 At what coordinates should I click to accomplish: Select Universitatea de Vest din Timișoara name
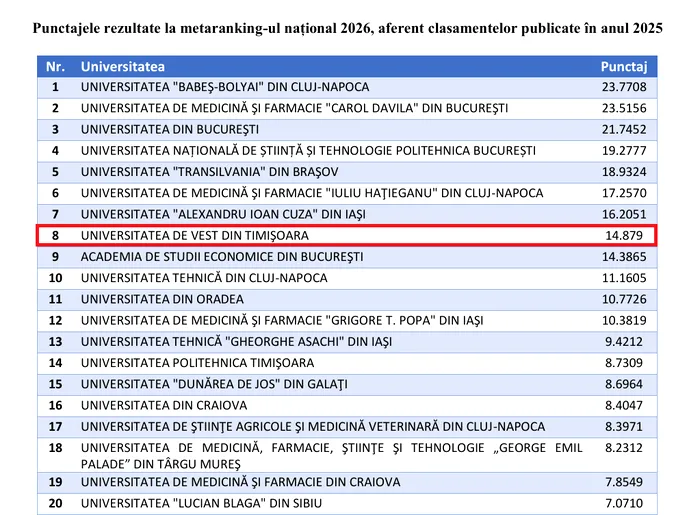[x=195, y=236]
